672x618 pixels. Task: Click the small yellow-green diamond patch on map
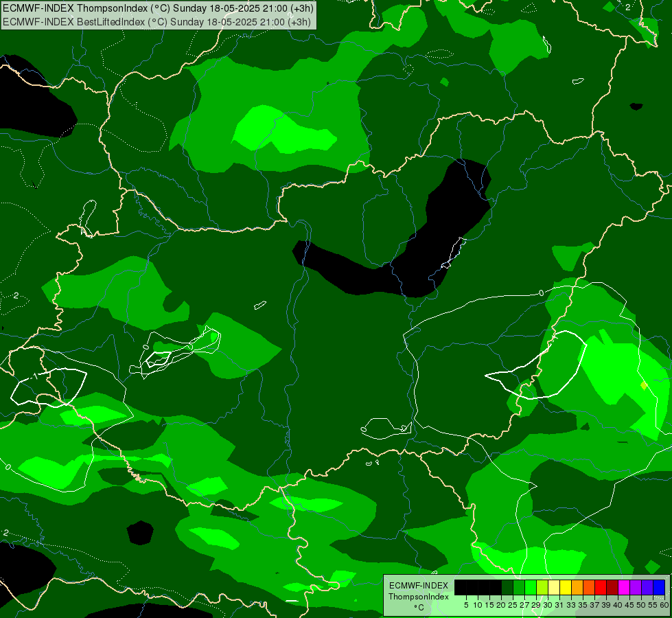643,385
